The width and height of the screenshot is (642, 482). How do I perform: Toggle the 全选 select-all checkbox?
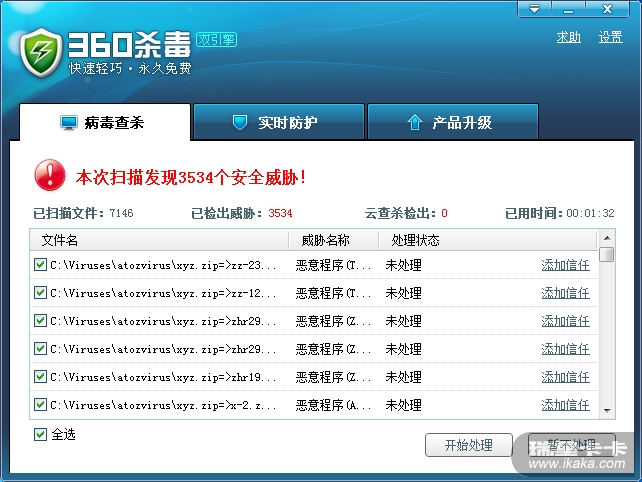[40, 434]
